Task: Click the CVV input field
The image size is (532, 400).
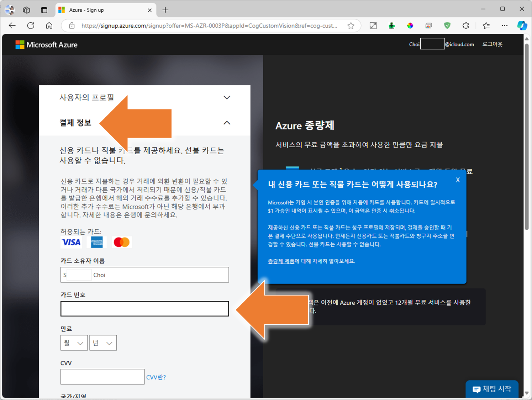Action: pos(102,377)
